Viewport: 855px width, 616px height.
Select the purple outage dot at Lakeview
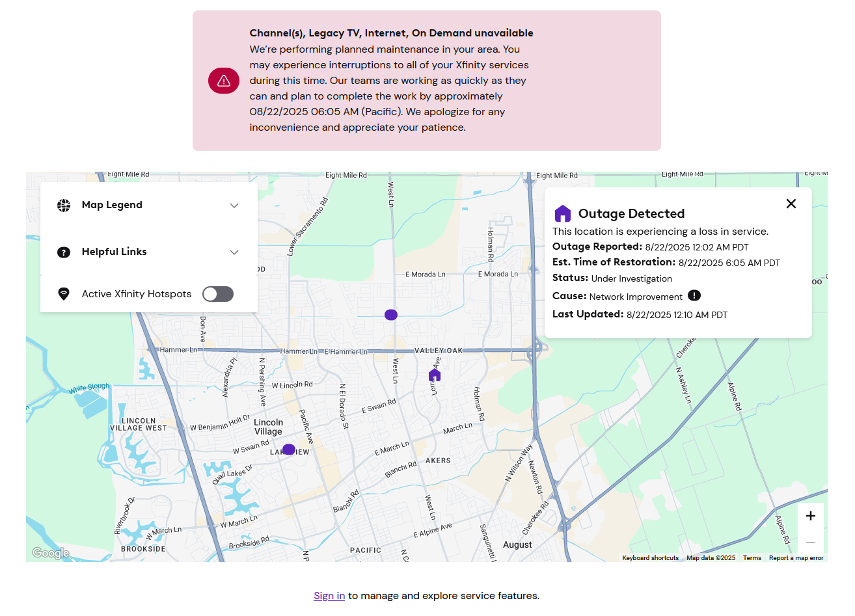(289, 449)
